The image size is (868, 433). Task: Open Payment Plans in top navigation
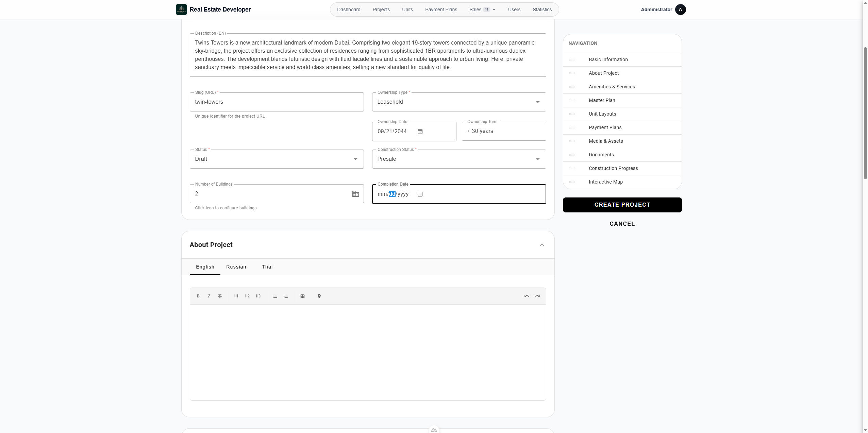click(x=441, y=10)
